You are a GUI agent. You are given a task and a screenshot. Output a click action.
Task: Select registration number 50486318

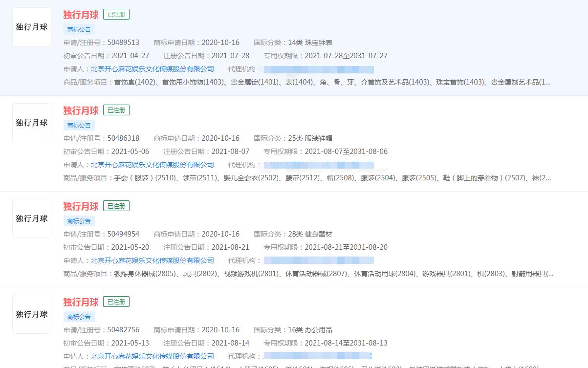point(123,138)
